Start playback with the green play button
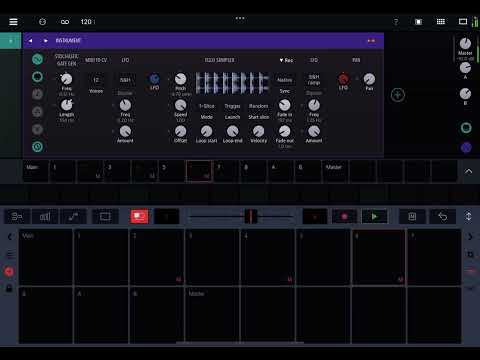 coord(374,217)
